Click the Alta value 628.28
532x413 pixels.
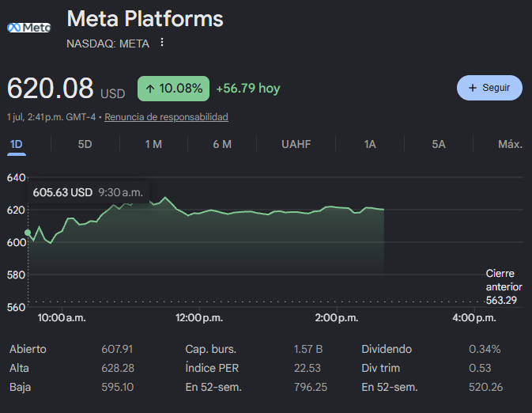tap(118, 368)
